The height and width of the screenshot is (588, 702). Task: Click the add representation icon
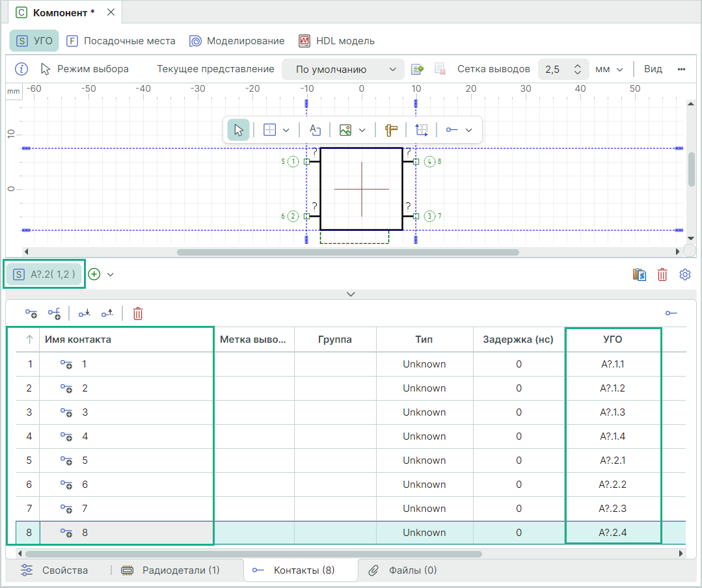417,69
